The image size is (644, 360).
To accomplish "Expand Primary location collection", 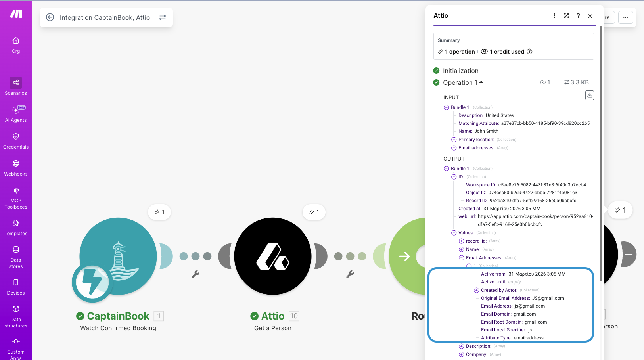I will click(454, 140).
